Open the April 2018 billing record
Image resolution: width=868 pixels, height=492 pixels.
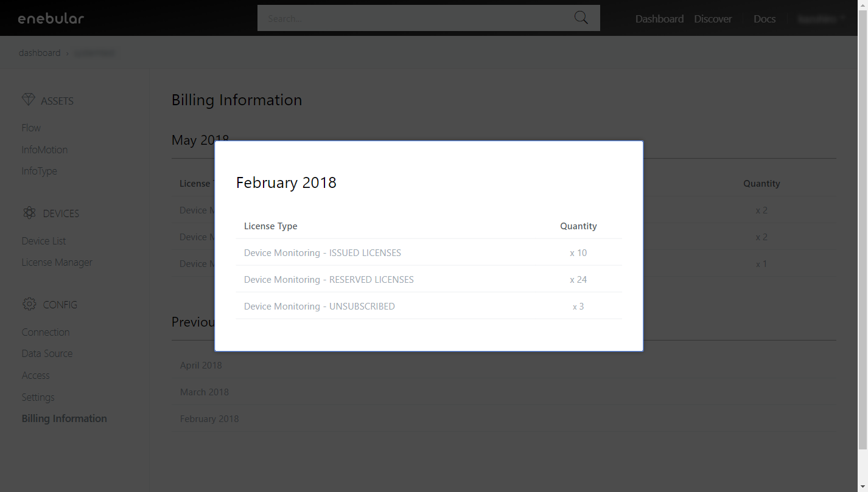[x=201, y=365]
